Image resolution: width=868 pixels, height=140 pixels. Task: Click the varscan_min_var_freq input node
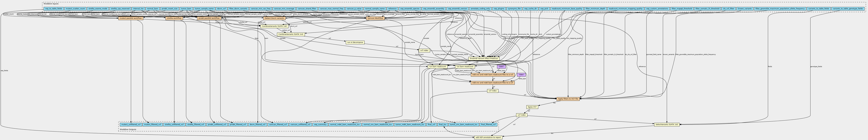(260, 8)
